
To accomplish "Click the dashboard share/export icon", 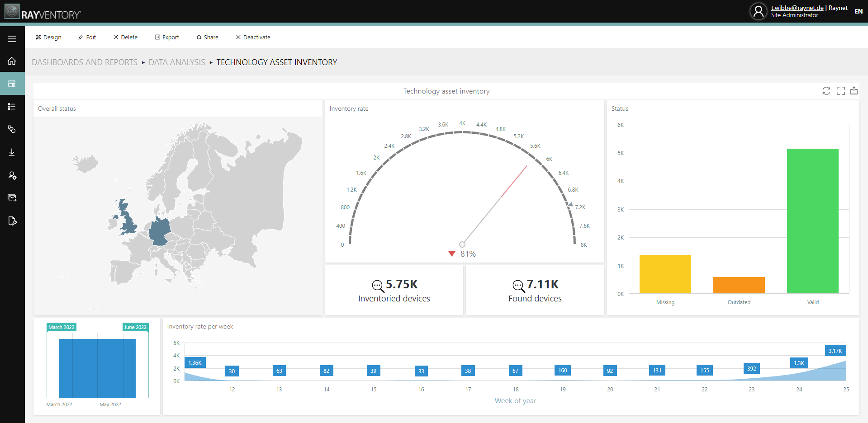I will click(x=854, y=91).
